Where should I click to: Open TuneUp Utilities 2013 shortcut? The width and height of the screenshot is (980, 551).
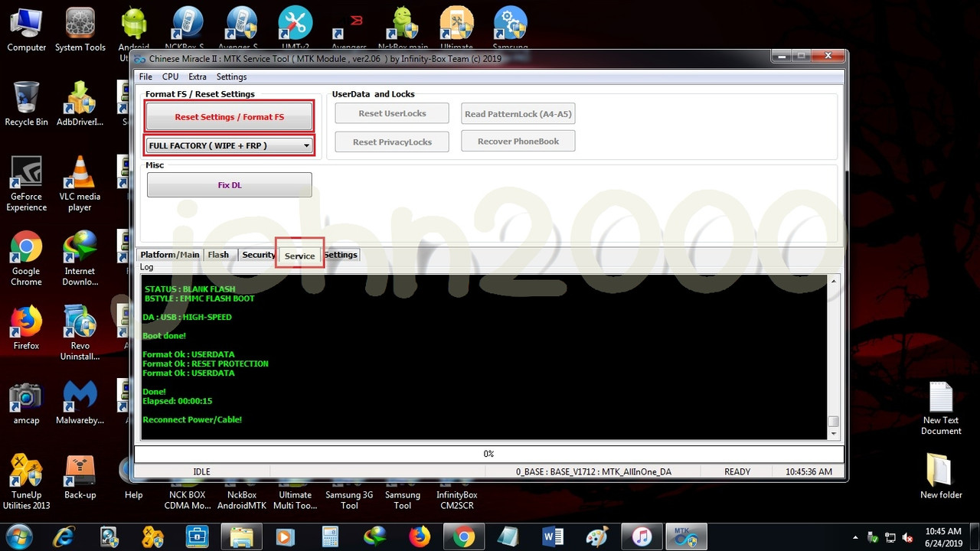coord(26,483)
